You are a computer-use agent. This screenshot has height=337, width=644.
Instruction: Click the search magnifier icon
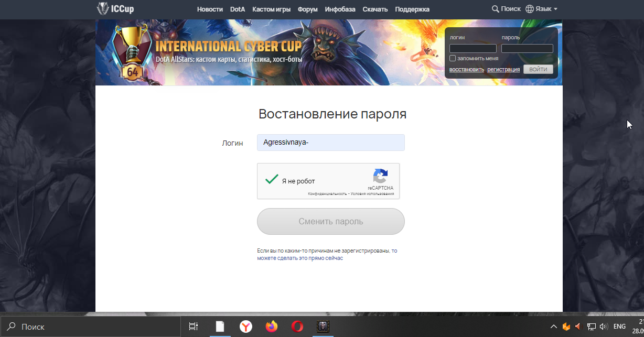coord(495,9)
